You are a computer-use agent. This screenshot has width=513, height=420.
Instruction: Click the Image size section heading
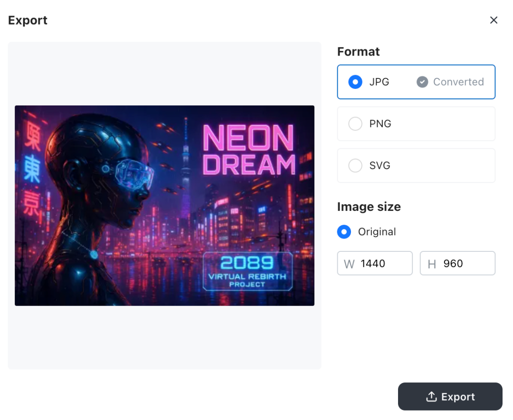[369, 207]
